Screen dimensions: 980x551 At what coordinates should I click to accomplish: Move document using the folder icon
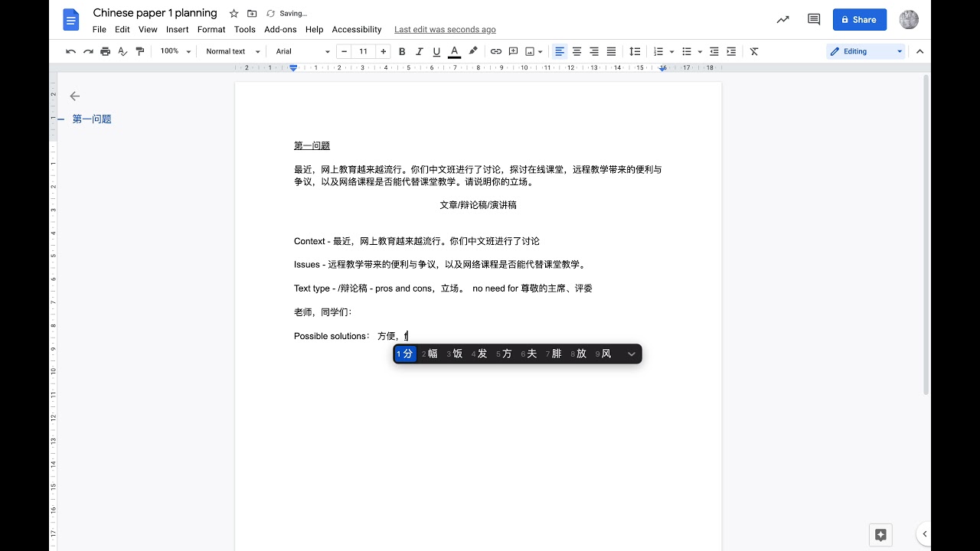tap(252, 13)
